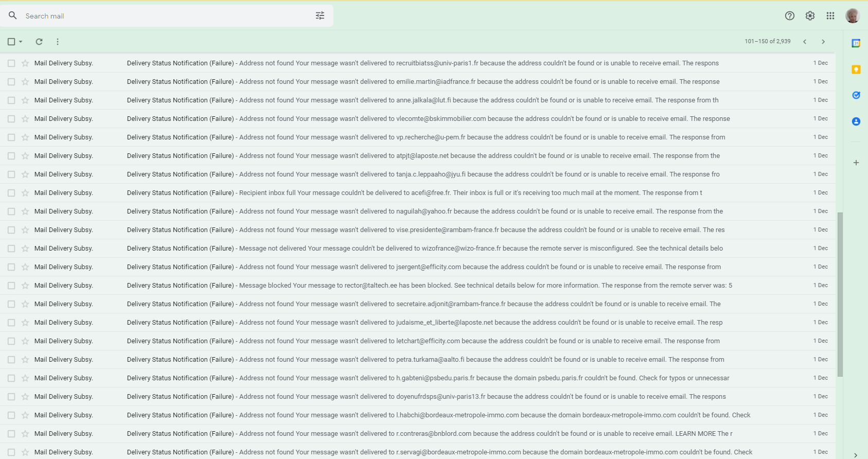This screenshot has width=868, height=459.
Task: Star the r.contreras@bnblord.com email
Action: 25,434
